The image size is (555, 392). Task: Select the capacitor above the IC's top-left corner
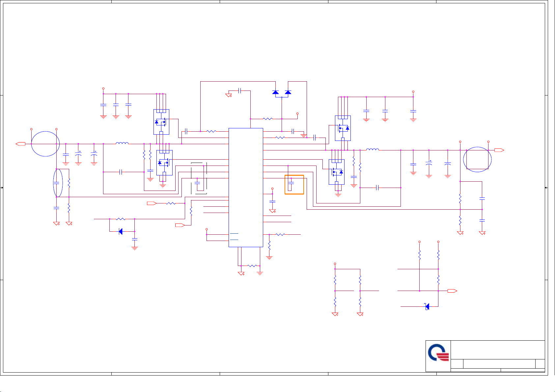click(240, 91)
